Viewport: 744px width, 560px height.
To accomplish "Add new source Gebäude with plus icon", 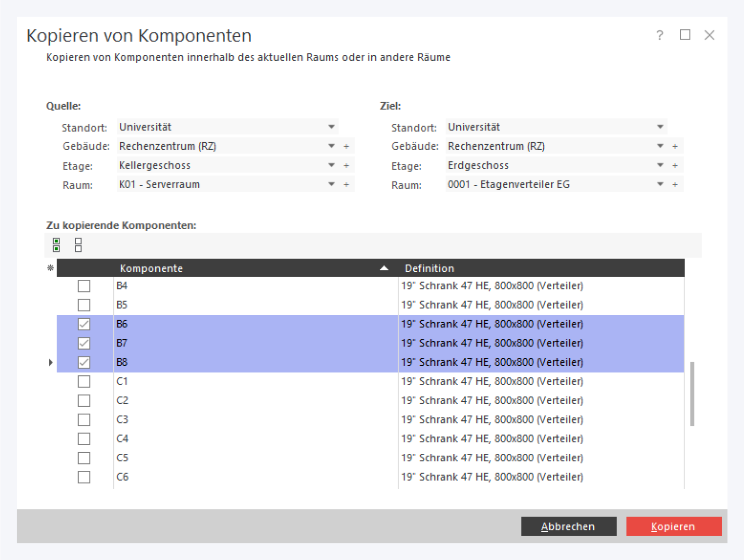I will [346, 146].
